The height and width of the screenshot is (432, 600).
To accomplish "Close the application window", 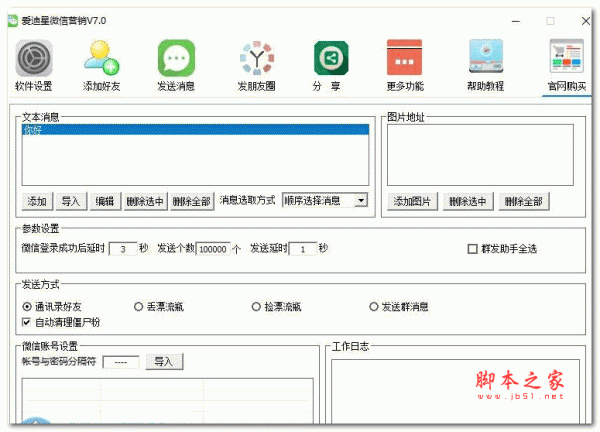I will [x=585, y=21].
